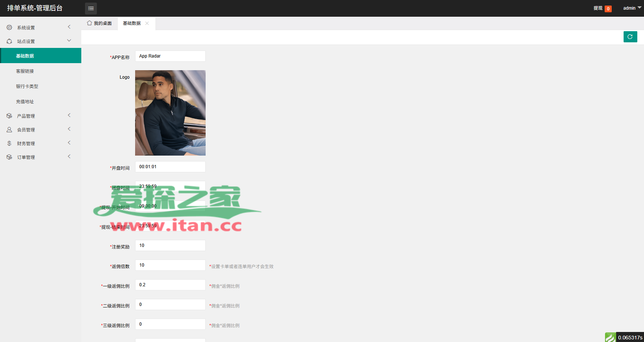The width and height of the screenshot is (644, 342).
Task: Open 客服链接 in the sidebar
Action: tap(25, 71)
